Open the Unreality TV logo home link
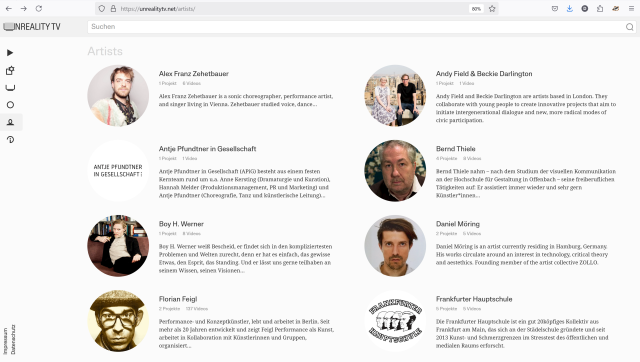Viewport: 640px width, 362px height. click(32, 27)
